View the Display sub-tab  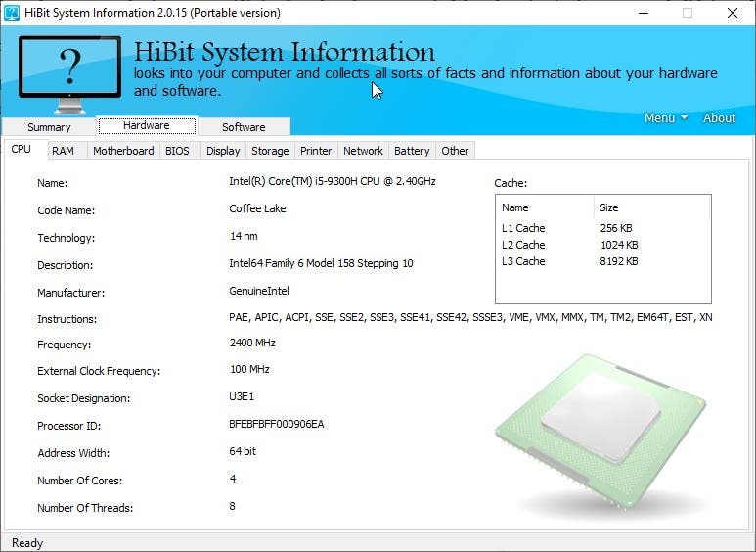(x=223, y=151)
